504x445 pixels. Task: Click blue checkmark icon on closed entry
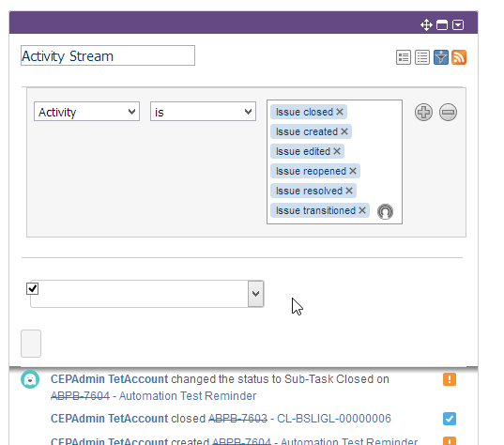[x=450, y=419]
